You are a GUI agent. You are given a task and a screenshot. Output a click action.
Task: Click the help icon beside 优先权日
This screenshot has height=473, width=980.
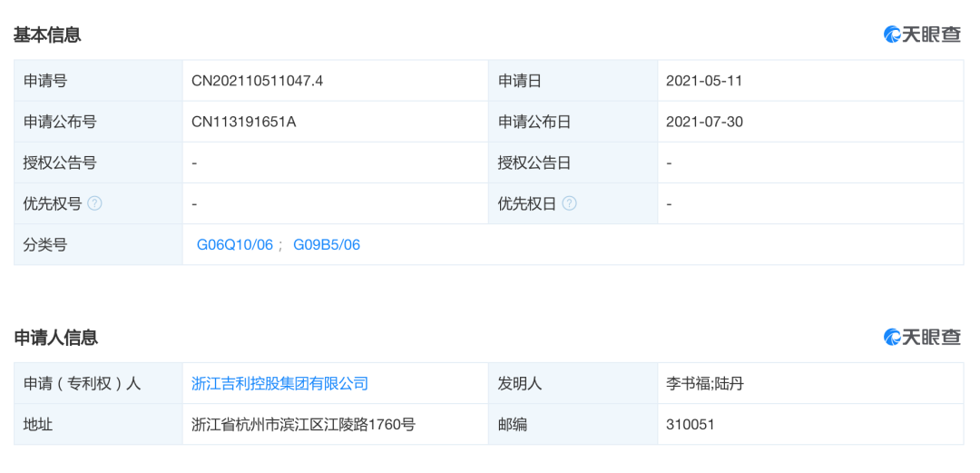coord(569,204)
